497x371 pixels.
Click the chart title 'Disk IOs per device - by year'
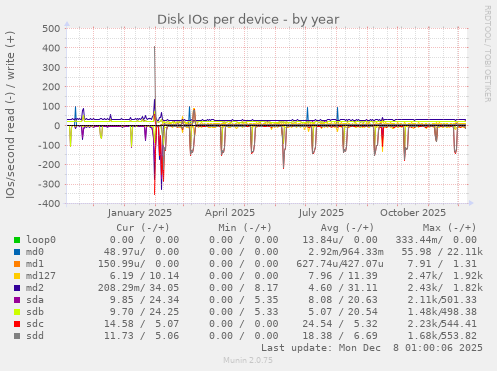click(x=248, y=20)
